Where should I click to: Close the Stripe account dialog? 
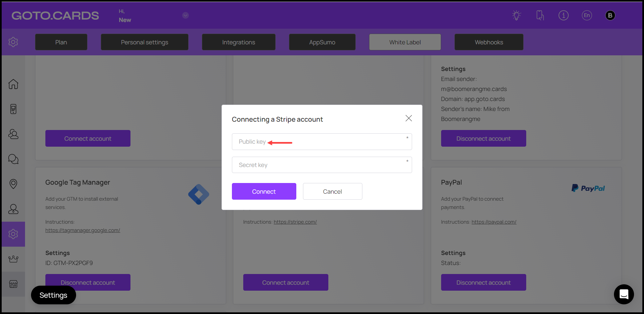coord(408,118)
